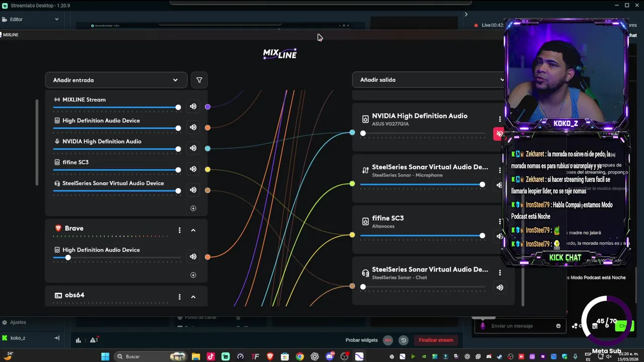Open SteelSeries Sonar - Chat output options
This screenshot has width=644, height=362.
[500, 273]
